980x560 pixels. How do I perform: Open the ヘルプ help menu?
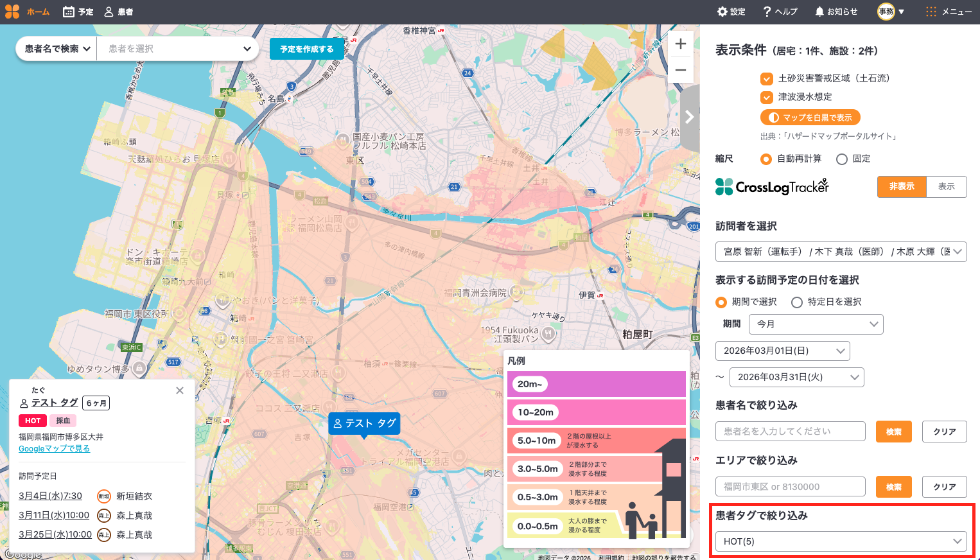[x=780, y=12]
